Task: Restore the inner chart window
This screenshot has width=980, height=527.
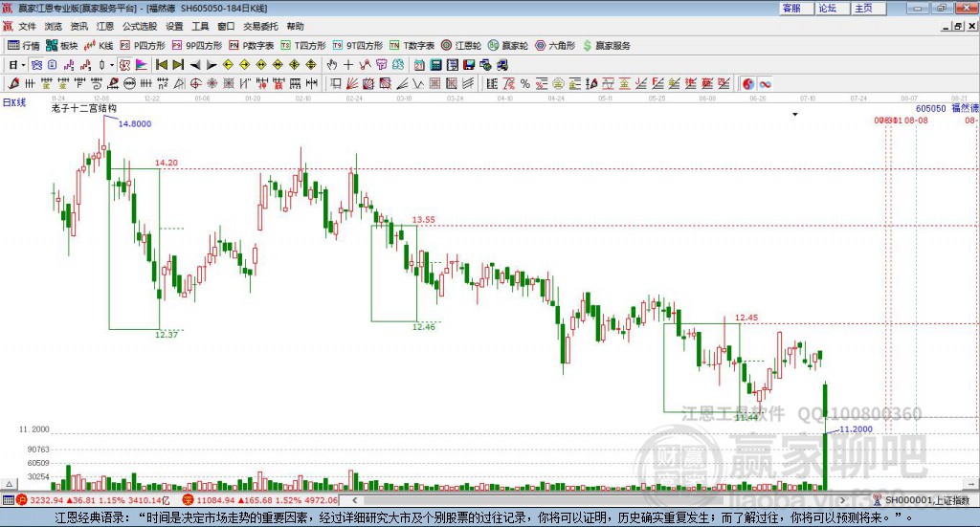Action: 958,26
